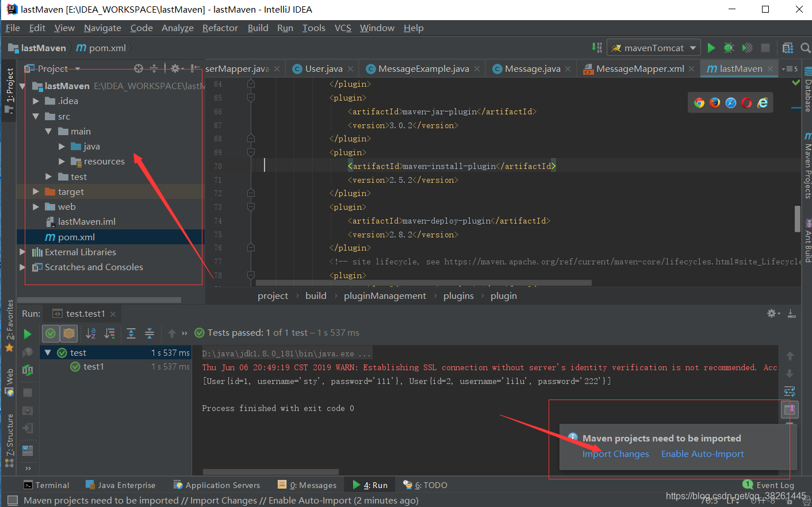This screenshot has width=812, height=507.
Task: Open the 6: TODO tool window
Action: pos(425,485)
